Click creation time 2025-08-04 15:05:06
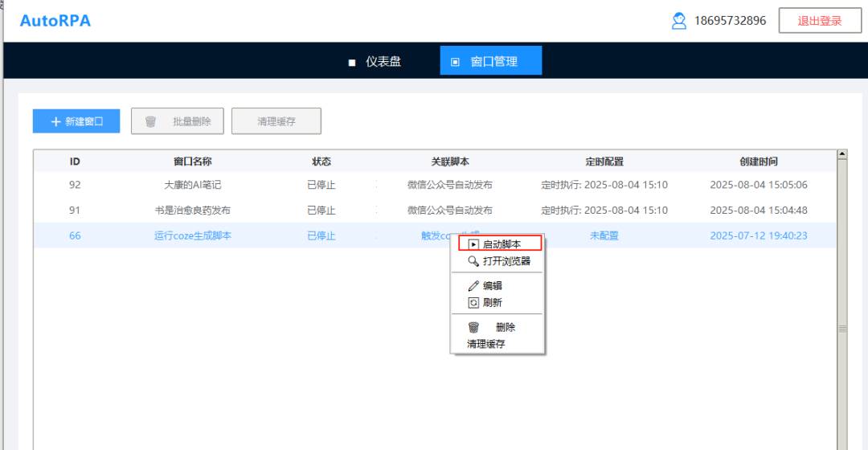Screen dimensions: 868x450 tap(759, 185)
